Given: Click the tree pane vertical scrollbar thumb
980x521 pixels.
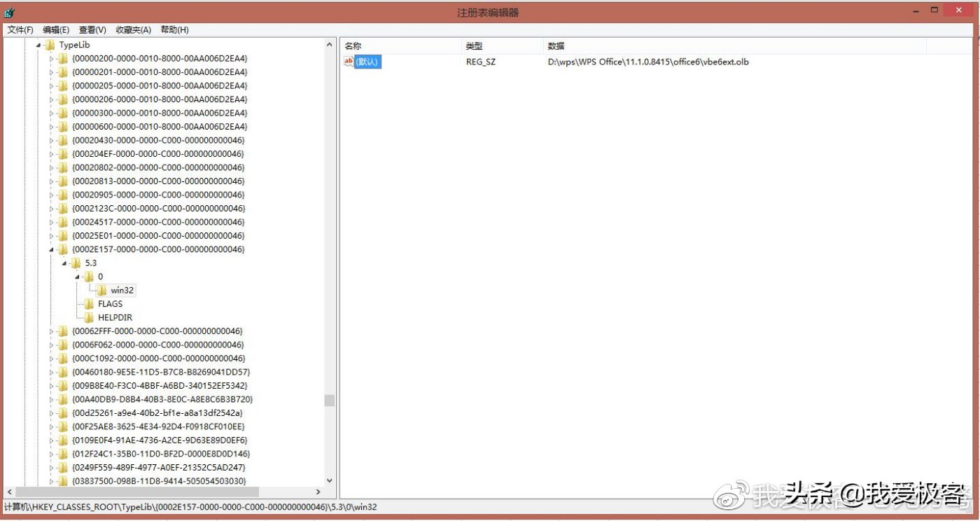Looking at the screenshot, I should [330, 401].
